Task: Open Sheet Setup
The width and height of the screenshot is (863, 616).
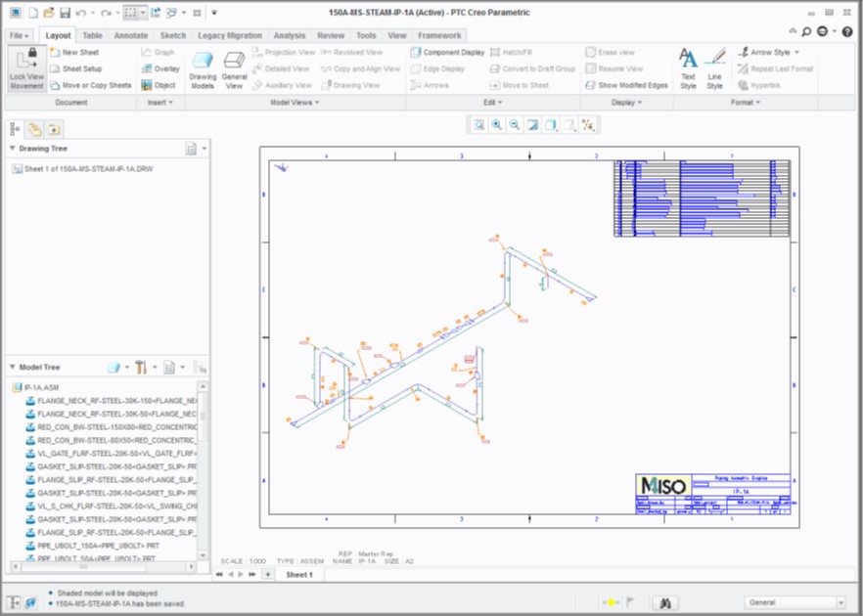Action: [x=76, y=68]
